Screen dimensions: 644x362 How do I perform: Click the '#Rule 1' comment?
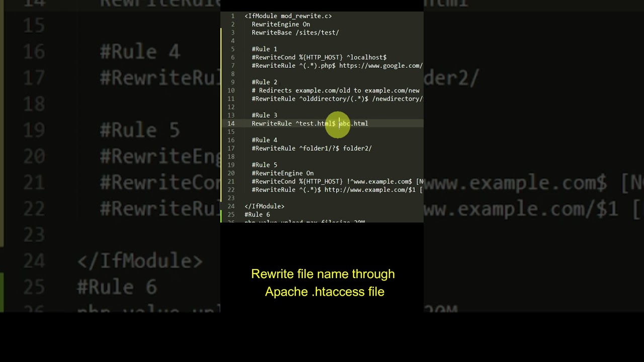[265, 49]
